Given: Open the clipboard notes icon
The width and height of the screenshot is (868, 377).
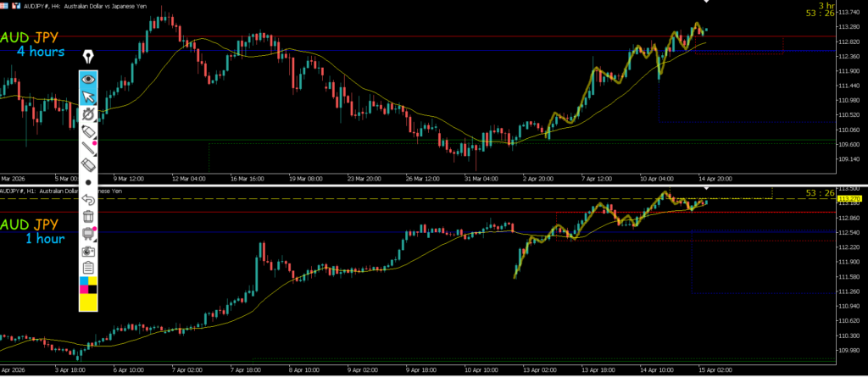Looking at the screenshot, I should [88, 268].
